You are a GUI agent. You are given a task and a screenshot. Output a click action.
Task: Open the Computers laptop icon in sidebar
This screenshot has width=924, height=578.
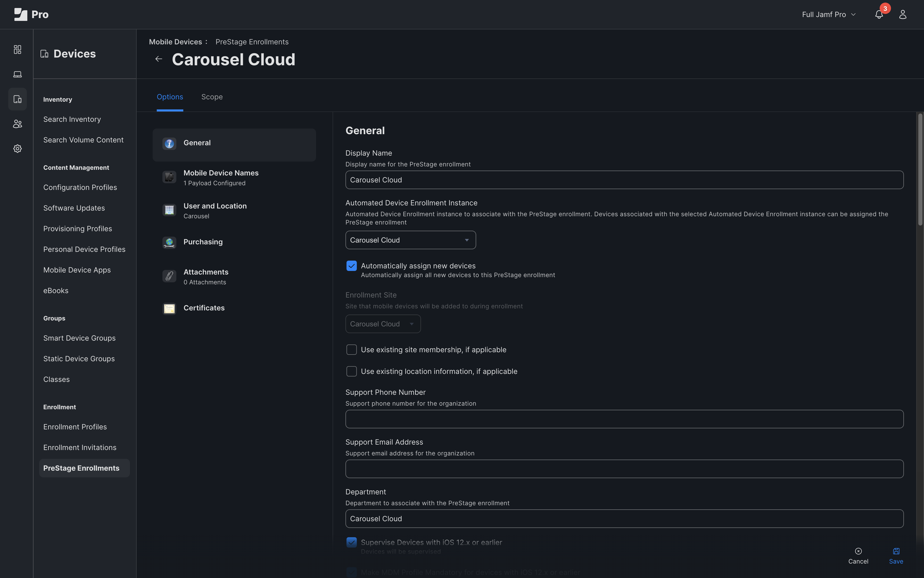(x=18, y=74)
